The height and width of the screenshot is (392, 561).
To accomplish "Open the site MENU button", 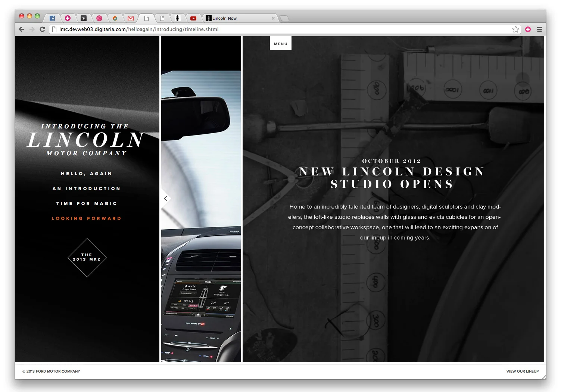I will [281, 43].
